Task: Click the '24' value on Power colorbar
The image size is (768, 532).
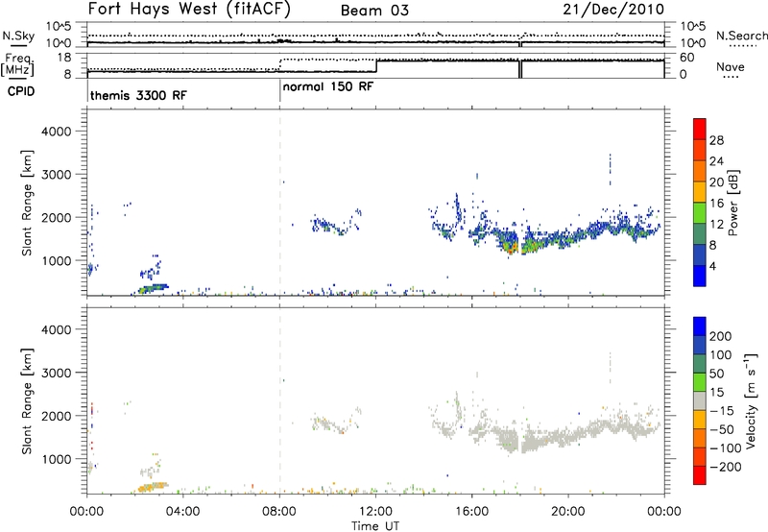Action: coord(716,161)
